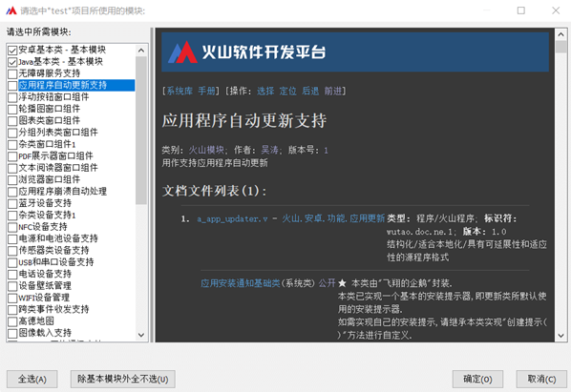The width and height of the screenshot is (571, 392).
Task: Tick 杂类设备支持1 checkbox
Action: pos(12,216)
